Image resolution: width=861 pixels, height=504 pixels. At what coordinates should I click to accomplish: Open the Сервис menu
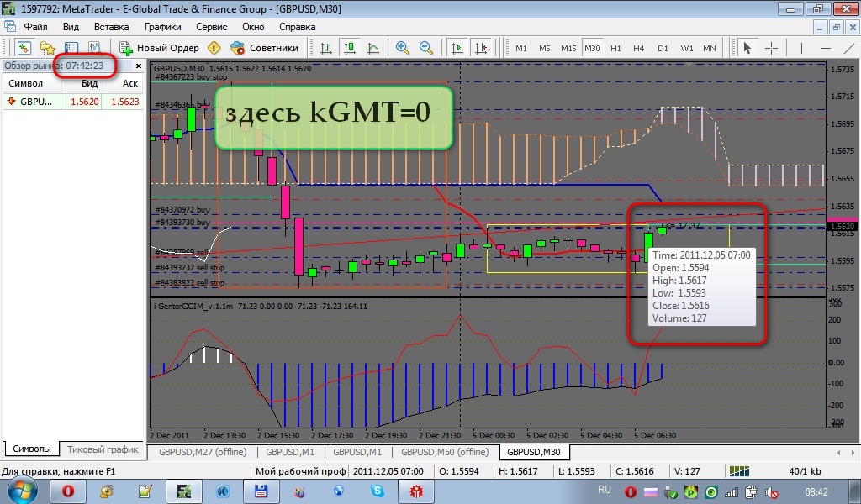pos(211,26)
